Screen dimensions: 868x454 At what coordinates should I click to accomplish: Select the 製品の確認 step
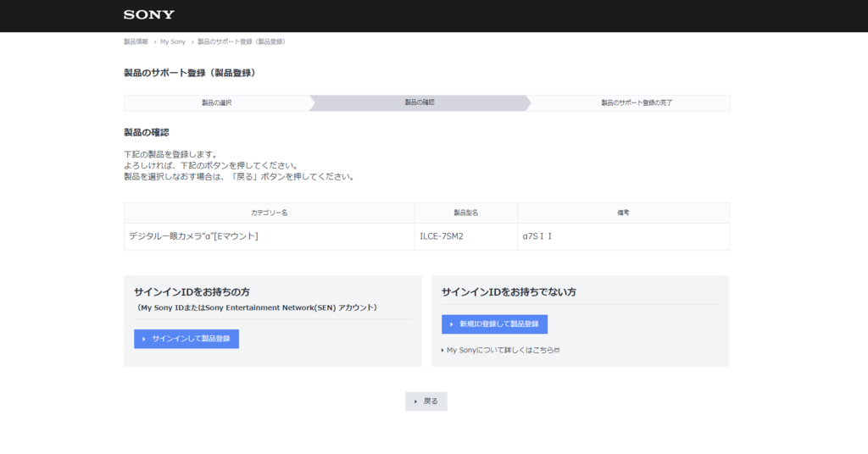coord(419,102)
